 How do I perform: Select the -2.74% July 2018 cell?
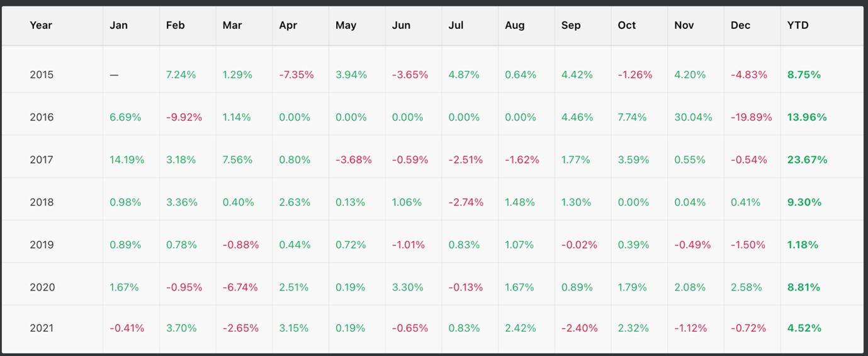[466, 203]
